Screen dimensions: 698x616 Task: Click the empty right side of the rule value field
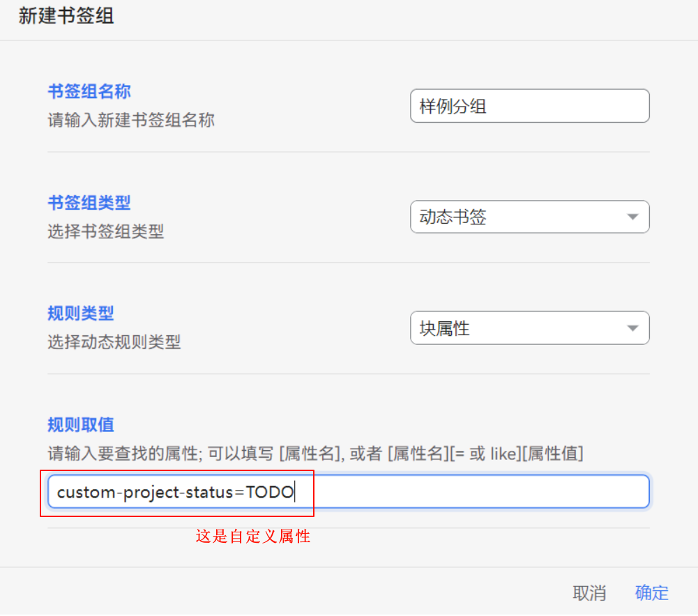point(488,492)
